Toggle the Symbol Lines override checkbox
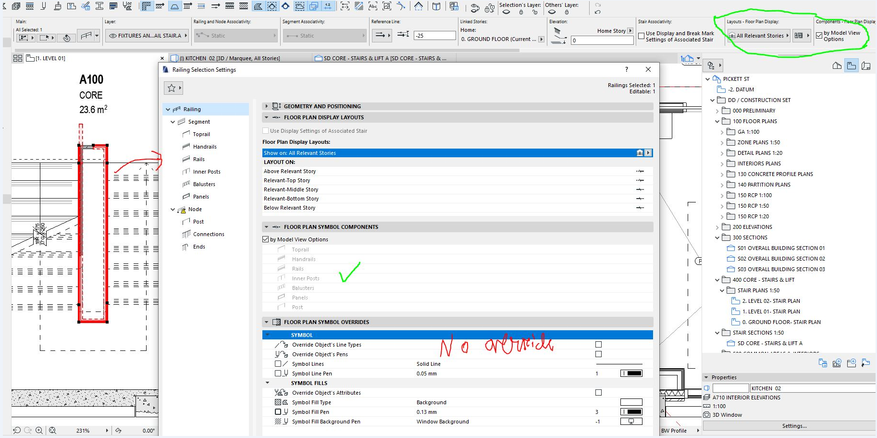This screenshot has width=877, height=438. [277, 364]
